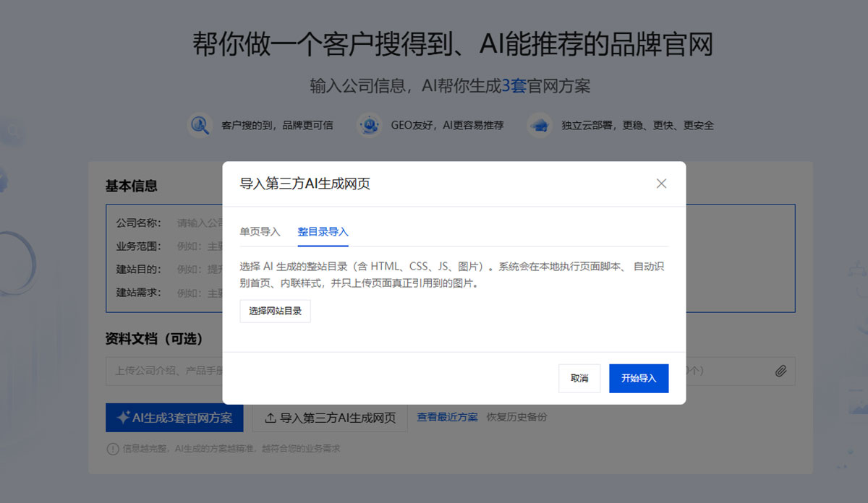Click the hint 信息越完整，AI生成的方案越精准
Image resolution: width=868 pixels, height=503 pixels.
pyautogui.click(x=230, y=449)
